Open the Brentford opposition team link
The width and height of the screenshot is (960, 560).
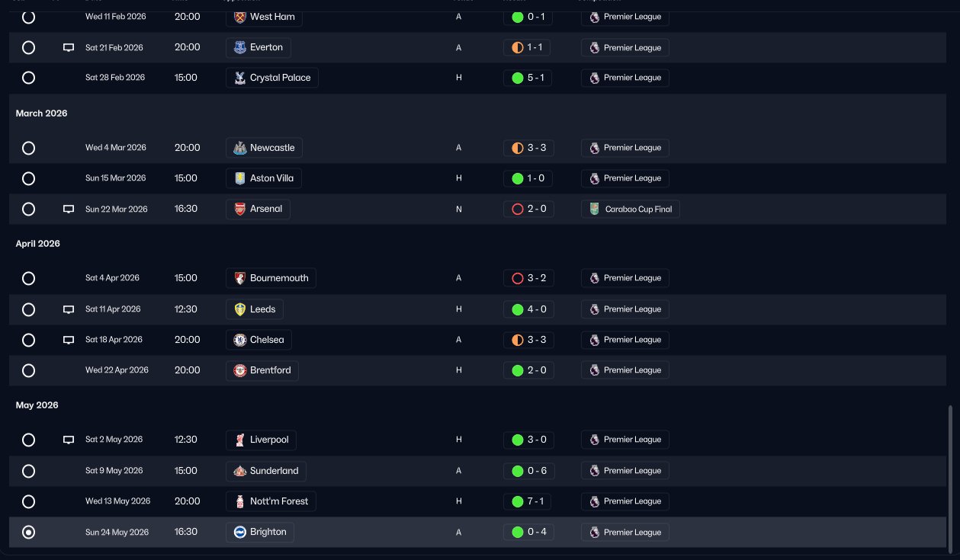click(262, 370)
